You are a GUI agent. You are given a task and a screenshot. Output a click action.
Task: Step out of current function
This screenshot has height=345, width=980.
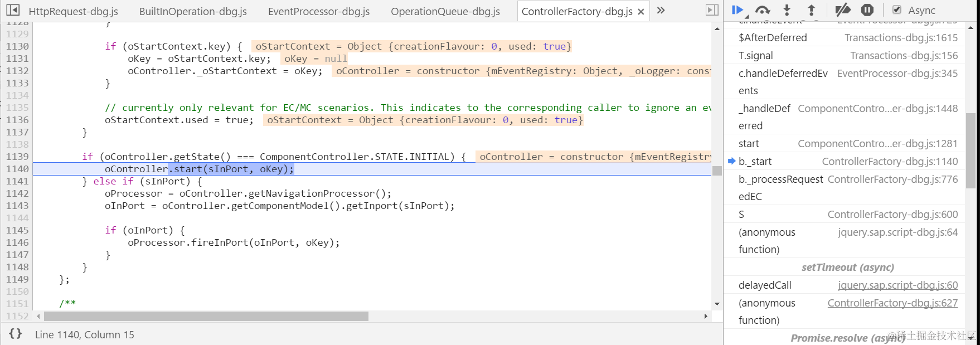click(x=812, y=10)
